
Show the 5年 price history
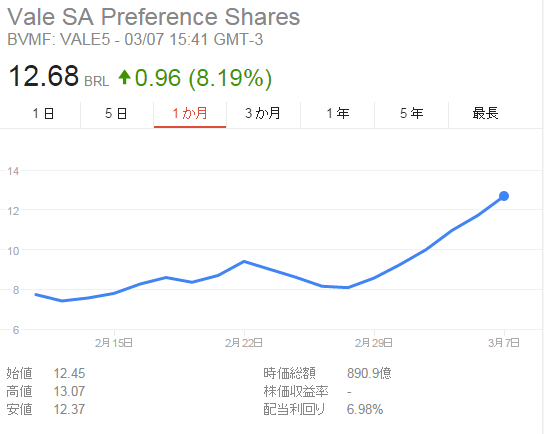click(x=411, y=114)
